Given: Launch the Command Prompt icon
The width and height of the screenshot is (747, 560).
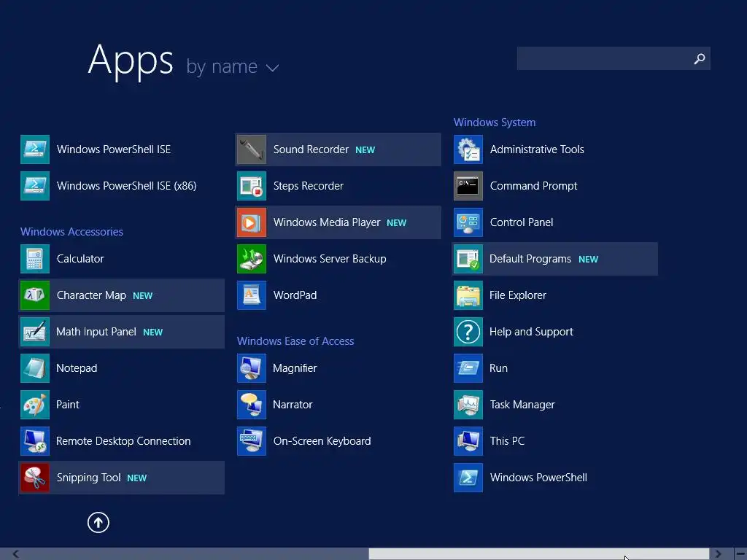Looking at the screenshot, I should tap(468, 186).
